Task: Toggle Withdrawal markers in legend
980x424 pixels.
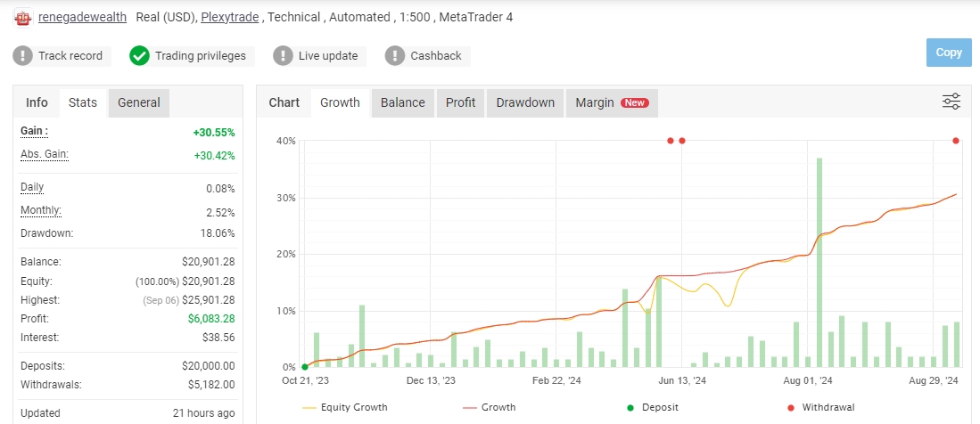Action: (x=821, y=408)
